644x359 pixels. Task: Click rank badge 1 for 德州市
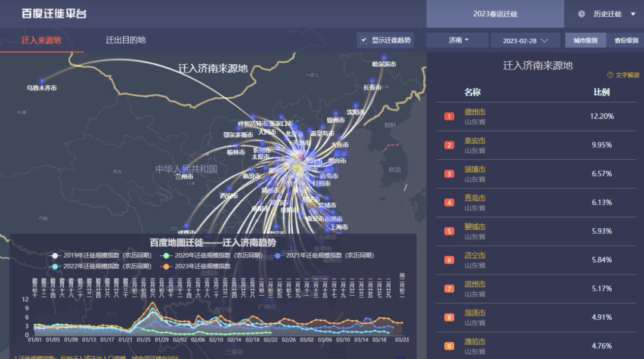coord(449,116)
